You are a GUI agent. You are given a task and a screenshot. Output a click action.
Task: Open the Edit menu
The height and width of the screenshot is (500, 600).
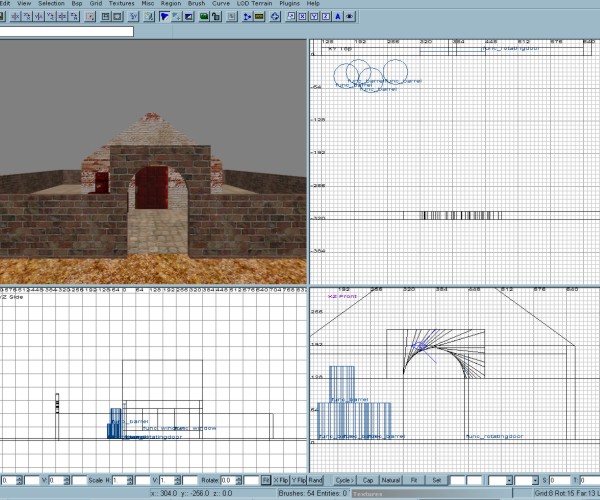click(5, 3)
